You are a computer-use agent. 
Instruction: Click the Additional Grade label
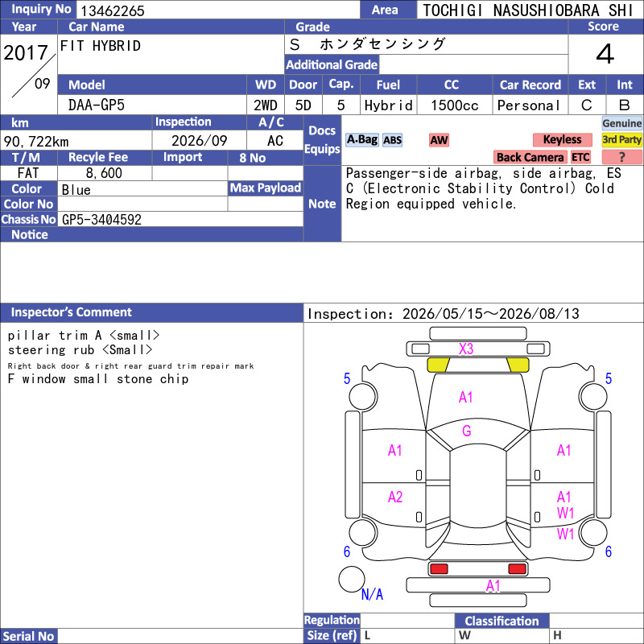[332, 65]
